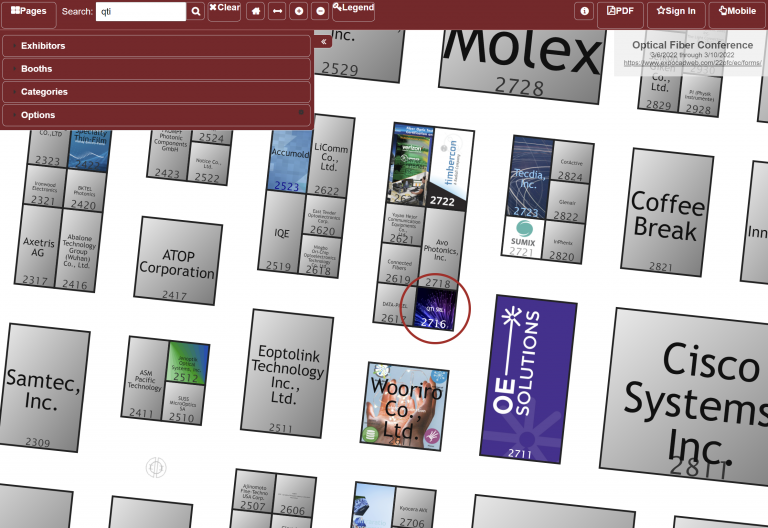Select the CorActive booth 2824
This screenshot has height=528, width=768.
click(571, 162)
